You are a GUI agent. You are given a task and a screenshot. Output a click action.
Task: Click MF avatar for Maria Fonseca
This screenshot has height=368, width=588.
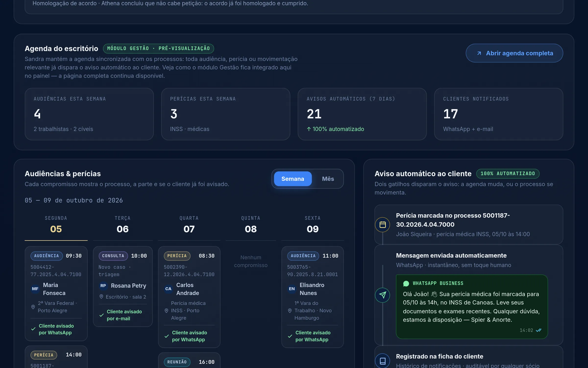tap(35, 289)
